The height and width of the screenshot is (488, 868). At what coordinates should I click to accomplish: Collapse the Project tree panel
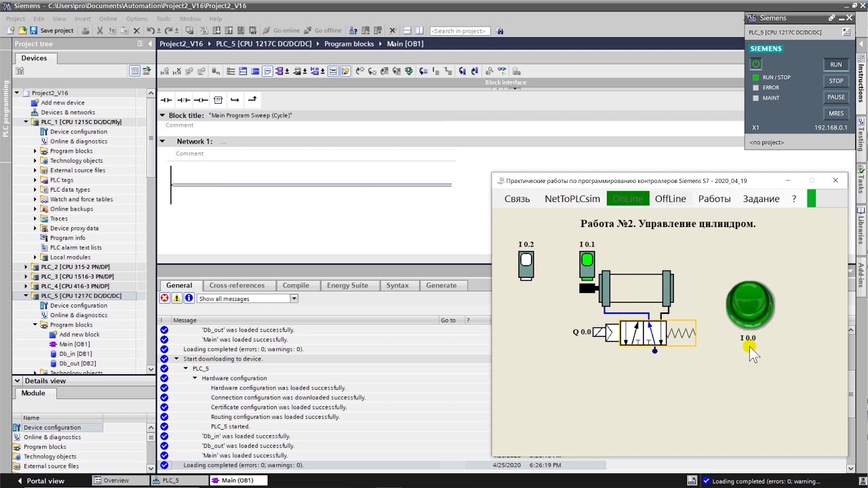click(150, 44)
